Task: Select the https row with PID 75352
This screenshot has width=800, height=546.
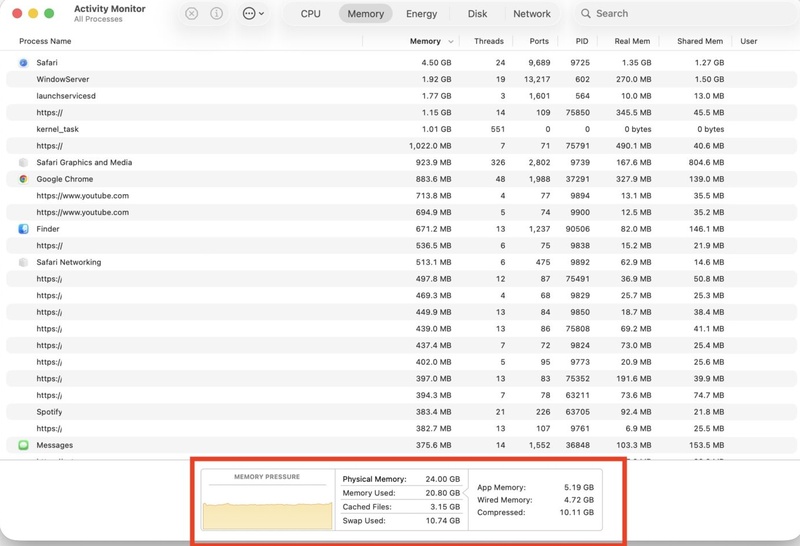Action: pos(401,379)
